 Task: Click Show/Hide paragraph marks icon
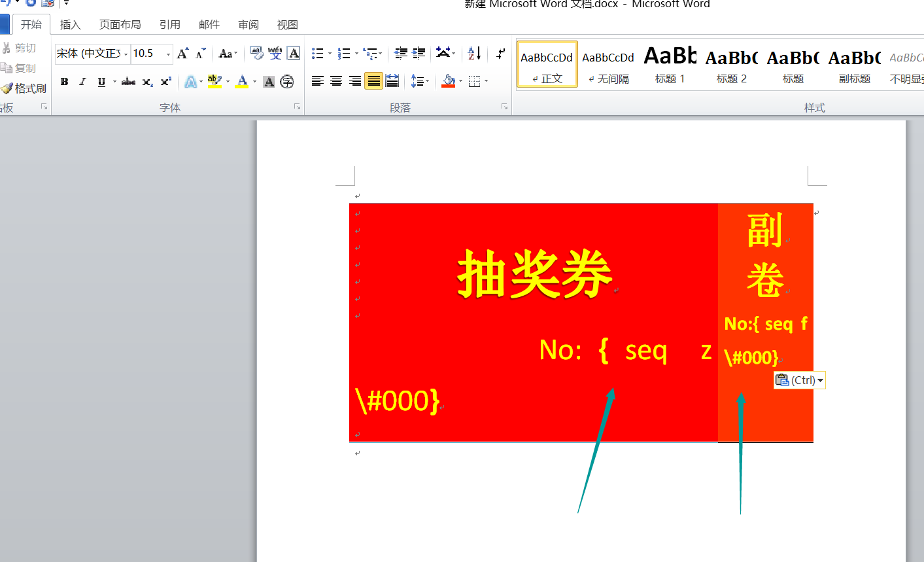click(x=500, y=53)
